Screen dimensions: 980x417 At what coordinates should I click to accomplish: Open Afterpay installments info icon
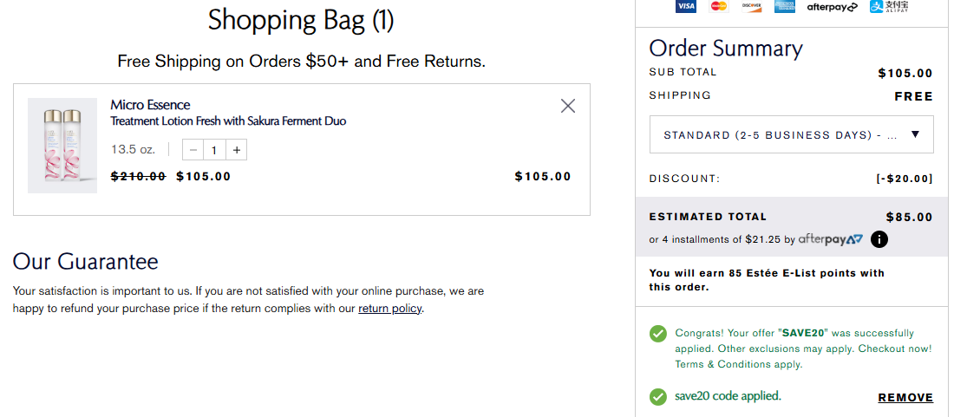click(x=879, y=239)
